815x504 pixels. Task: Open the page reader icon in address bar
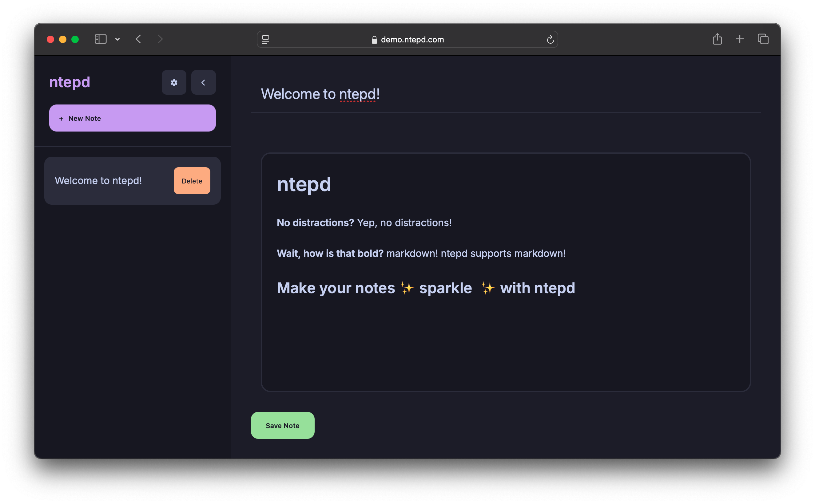pos(265,39)
